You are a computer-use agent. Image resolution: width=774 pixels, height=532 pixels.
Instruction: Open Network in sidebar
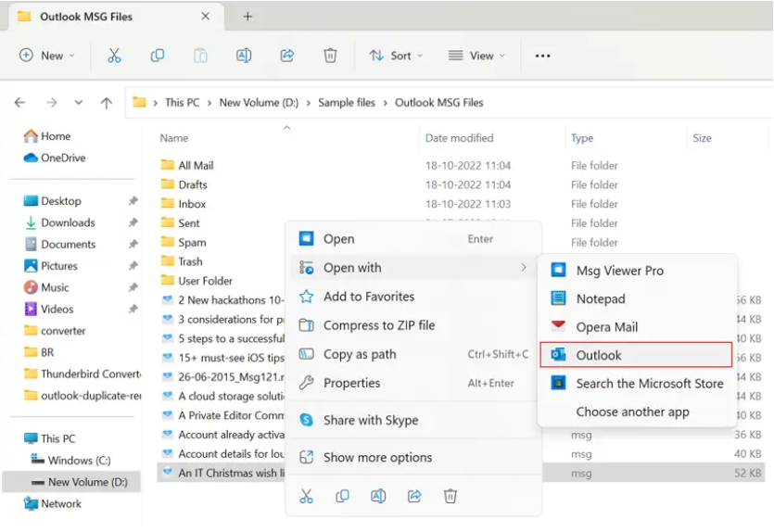coord(53,503)
